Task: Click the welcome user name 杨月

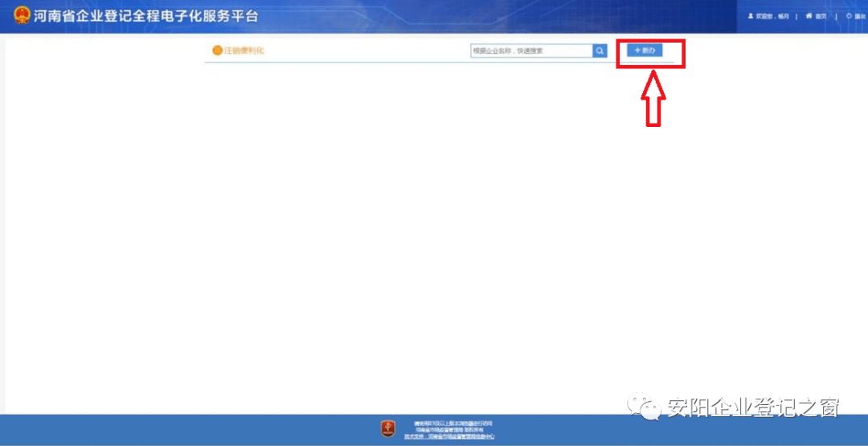Action: tap(783, 16)
